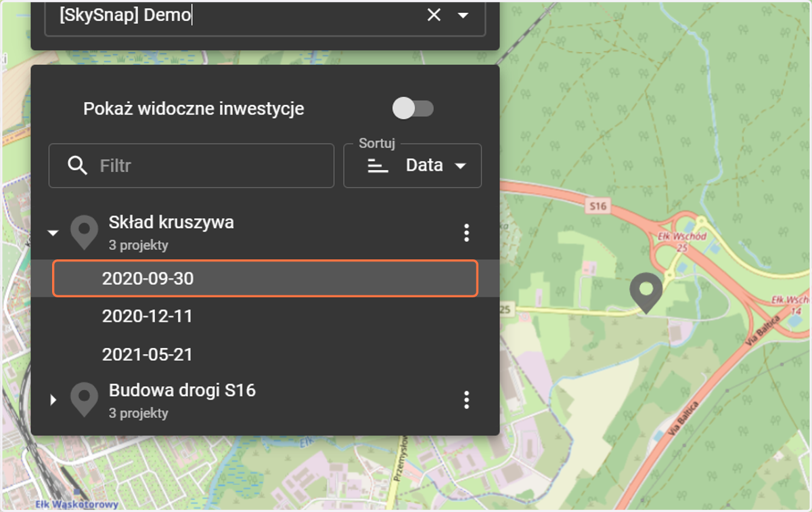Click '3 projekty' under Skład kruszywa
This screenshot has width=812, height=512.
coord(139,245)
